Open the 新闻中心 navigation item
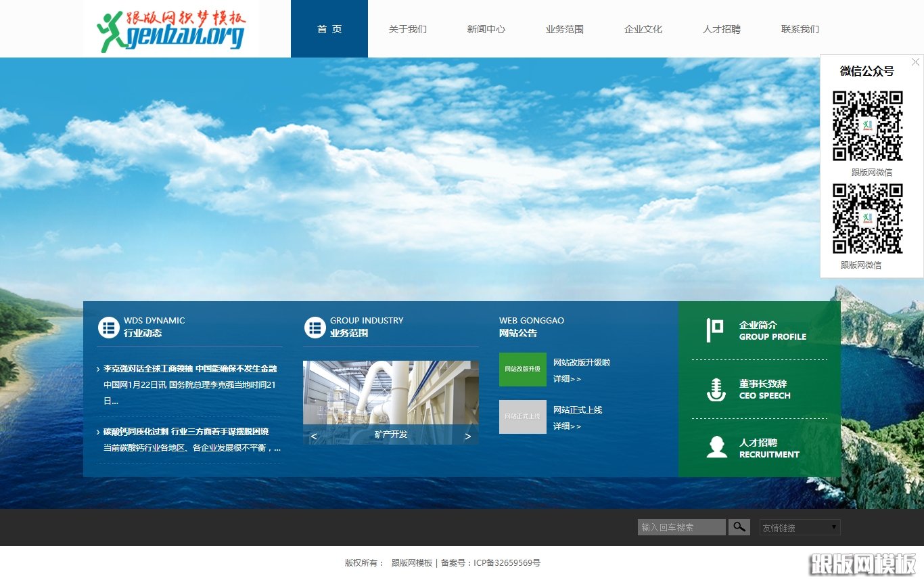The image size is (924, 580). coord(486,28)
